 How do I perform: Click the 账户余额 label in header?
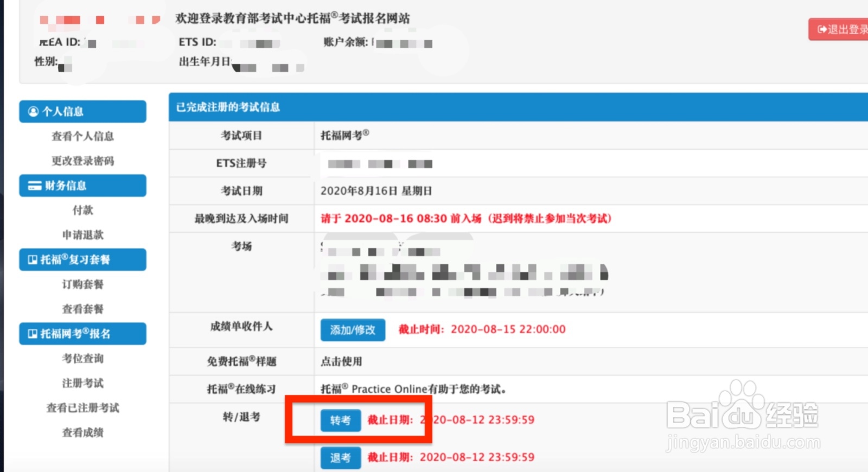click(346, 42)
